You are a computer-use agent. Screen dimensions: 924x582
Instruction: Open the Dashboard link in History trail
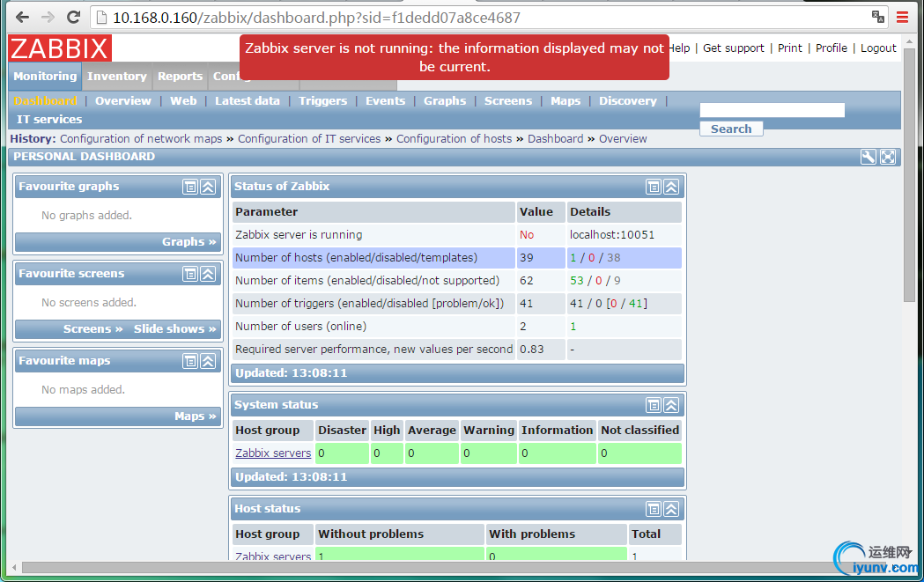click(555, 139)
